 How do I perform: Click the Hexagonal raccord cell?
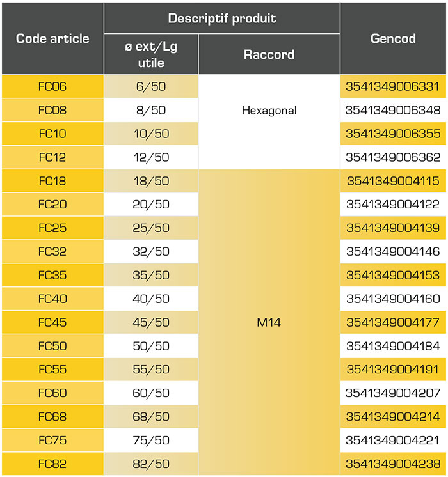pyautogui.click(x=269, y=111)
